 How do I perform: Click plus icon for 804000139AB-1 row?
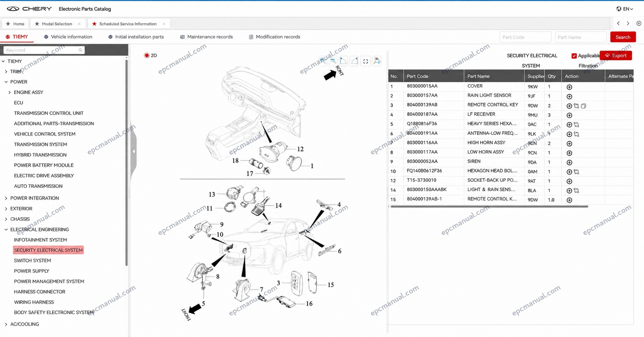pyautogui.click(x=569, y=200)
